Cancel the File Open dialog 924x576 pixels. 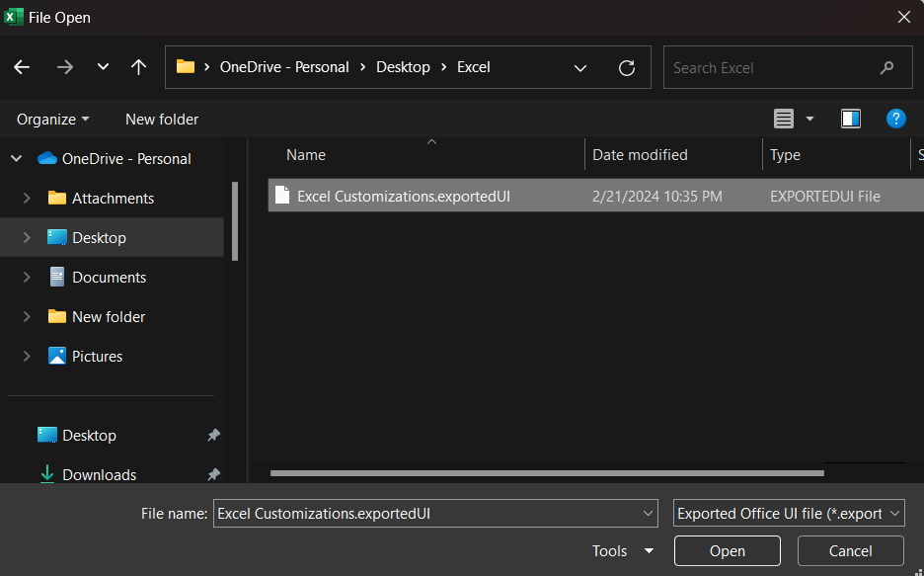(x=850, y=550)
